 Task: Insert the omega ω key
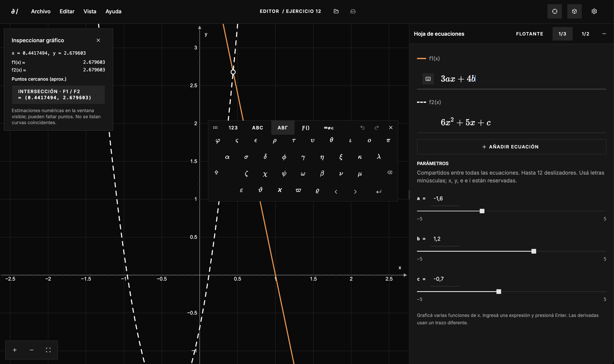tap(303, 174)
